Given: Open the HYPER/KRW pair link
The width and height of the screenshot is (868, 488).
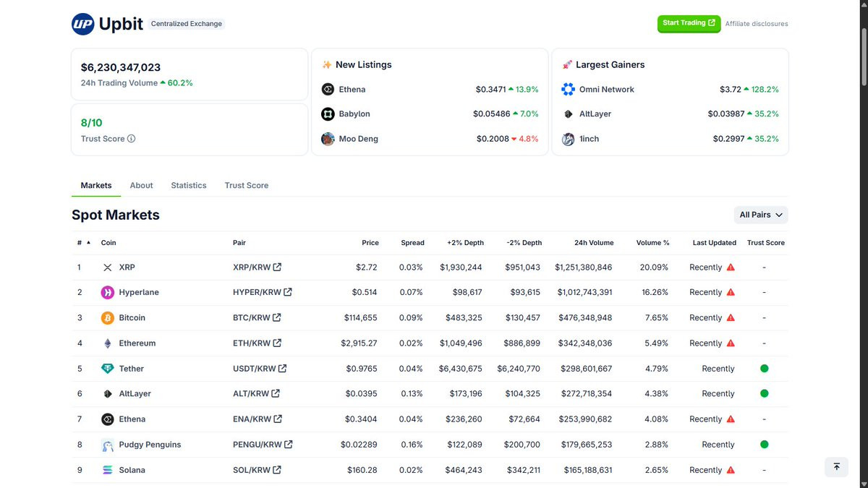Looking at the screenshot, I should pyautogui.click(x=263, y=293).
